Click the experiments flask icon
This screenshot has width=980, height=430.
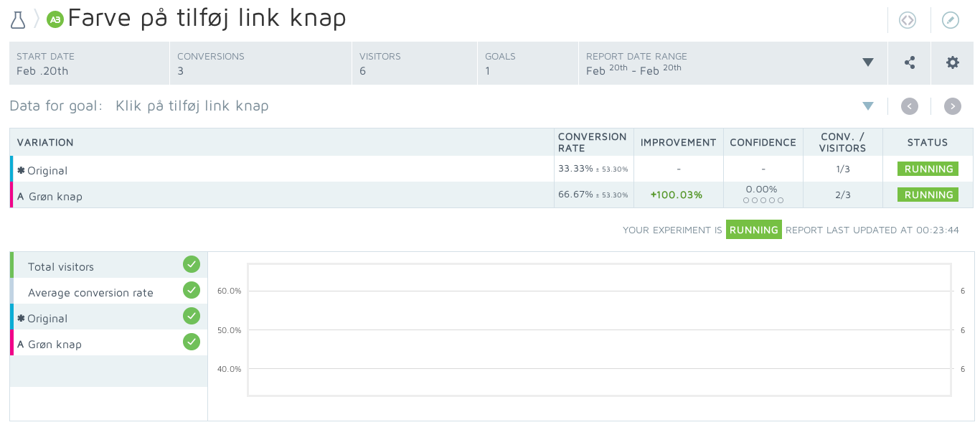pos(18,19)
